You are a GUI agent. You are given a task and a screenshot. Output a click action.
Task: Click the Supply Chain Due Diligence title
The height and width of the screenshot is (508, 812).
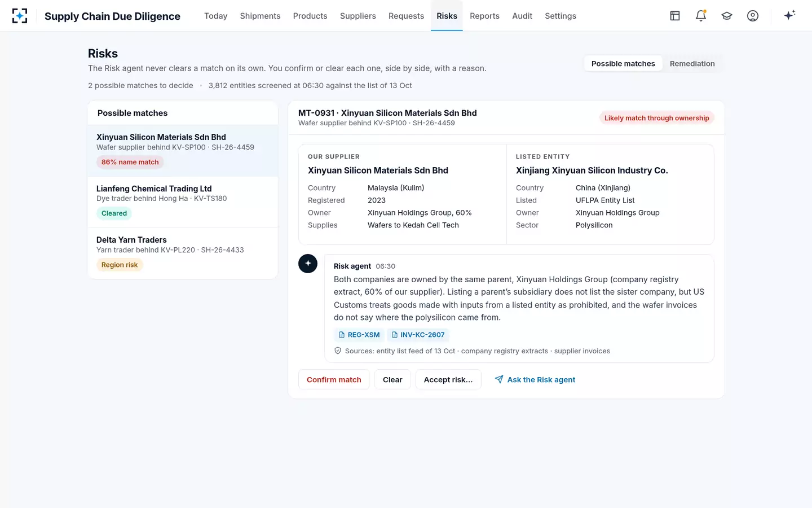click(112, 16)
